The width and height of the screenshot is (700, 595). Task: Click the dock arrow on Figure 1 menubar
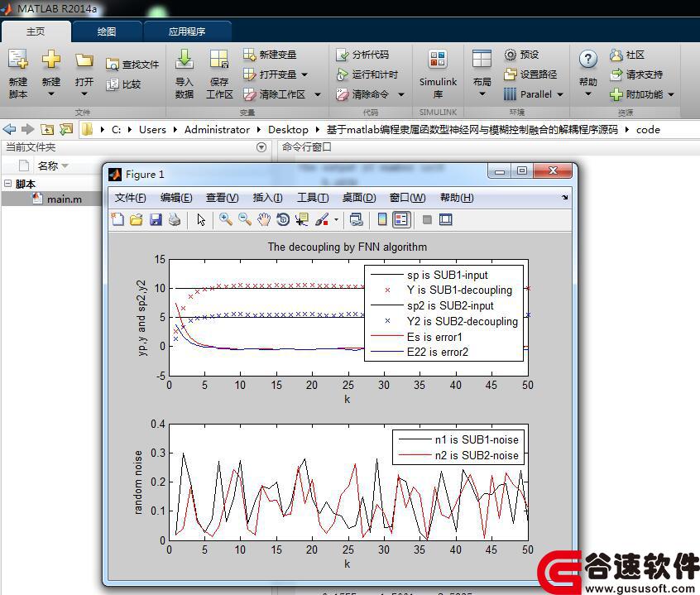point(565,197)
